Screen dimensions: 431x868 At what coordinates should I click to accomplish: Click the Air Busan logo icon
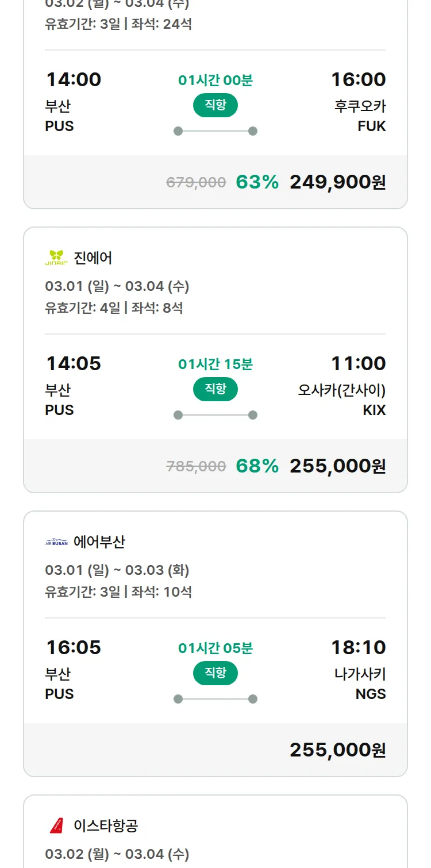coord(56,542)
